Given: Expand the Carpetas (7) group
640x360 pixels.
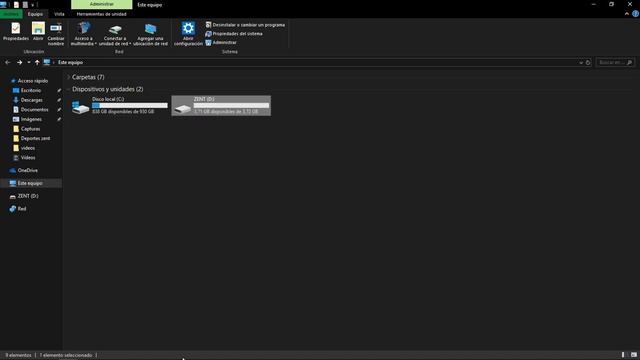Looking at the screenshot, I should pos(69,77).
